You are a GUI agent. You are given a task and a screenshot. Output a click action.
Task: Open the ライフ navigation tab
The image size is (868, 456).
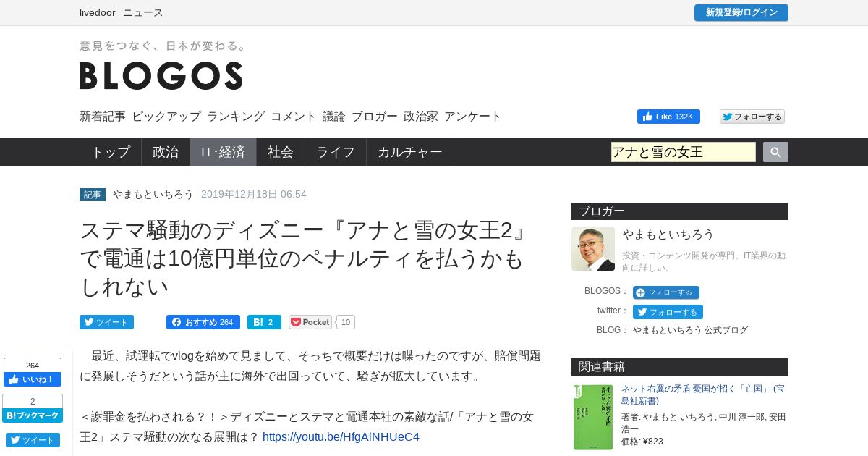[336, 152]
